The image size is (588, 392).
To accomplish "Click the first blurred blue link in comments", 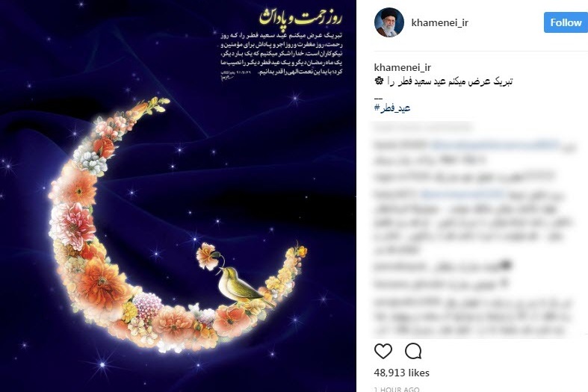I will 495,145.
